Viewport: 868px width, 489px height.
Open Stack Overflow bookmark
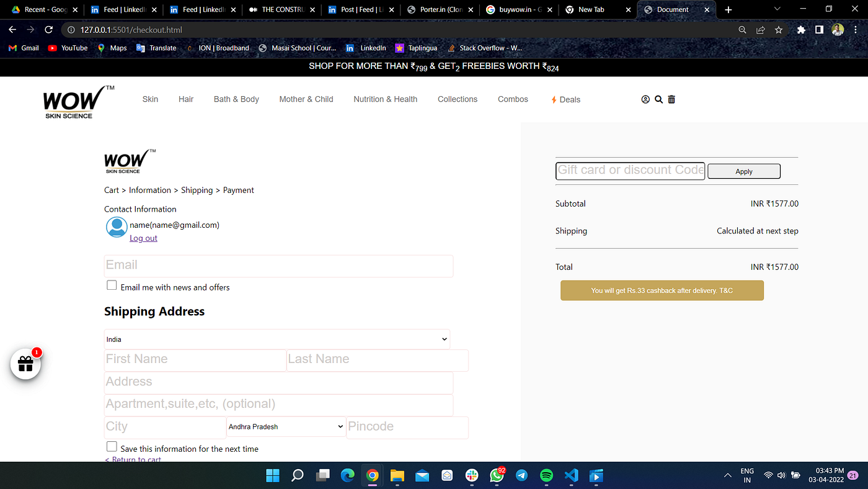[x=485, y=48]
